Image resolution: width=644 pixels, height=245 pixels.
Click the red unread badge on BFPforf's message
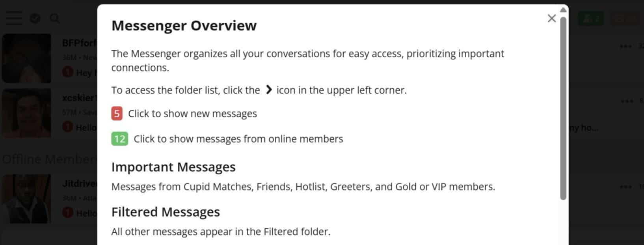[x=68, y=72]
